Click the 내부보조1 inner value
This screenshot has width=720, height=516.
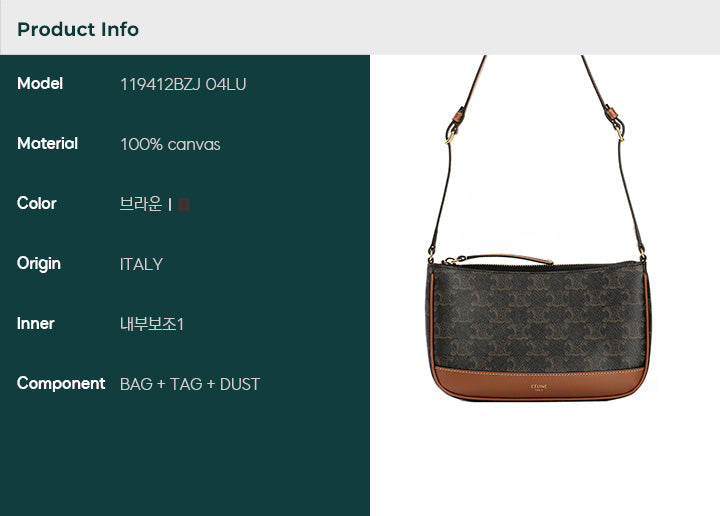pos(152,324)
